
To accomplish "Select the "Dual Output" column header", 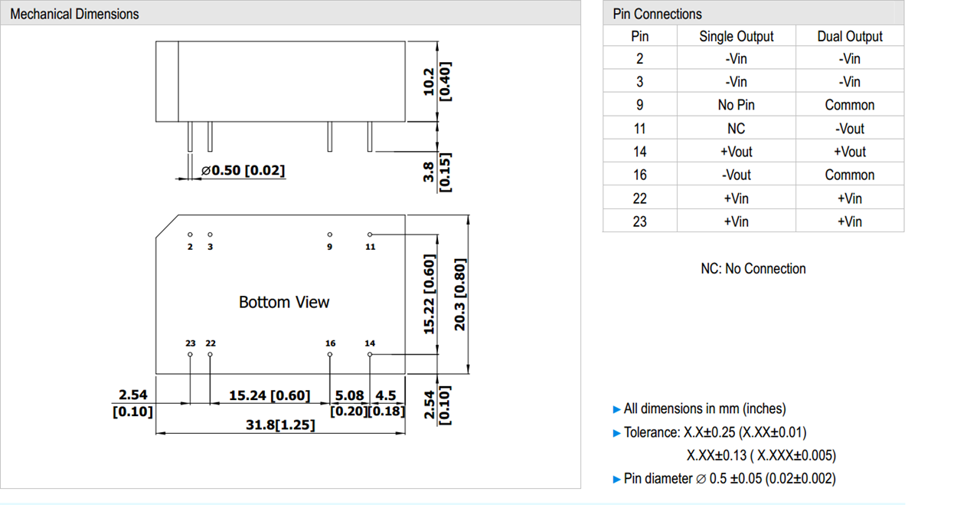I will (849, 36).
